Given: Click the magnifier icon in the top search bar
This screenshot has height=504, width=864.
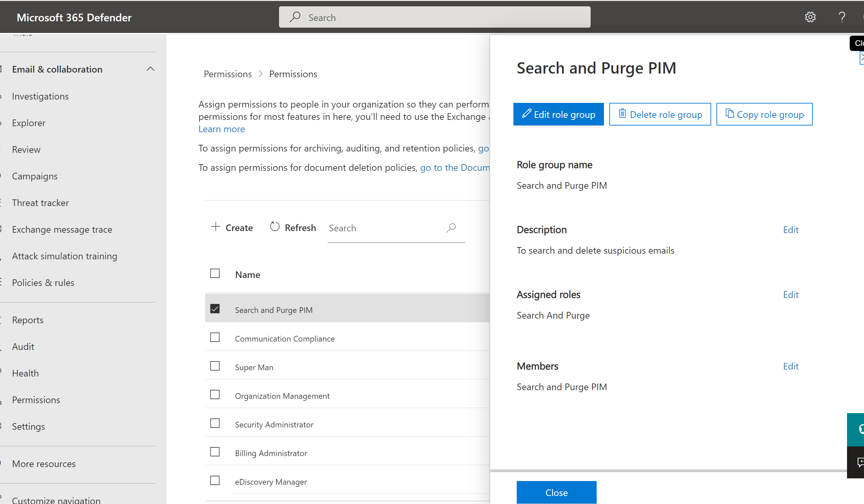Looking at the screenshot, I should coord(295,17).
